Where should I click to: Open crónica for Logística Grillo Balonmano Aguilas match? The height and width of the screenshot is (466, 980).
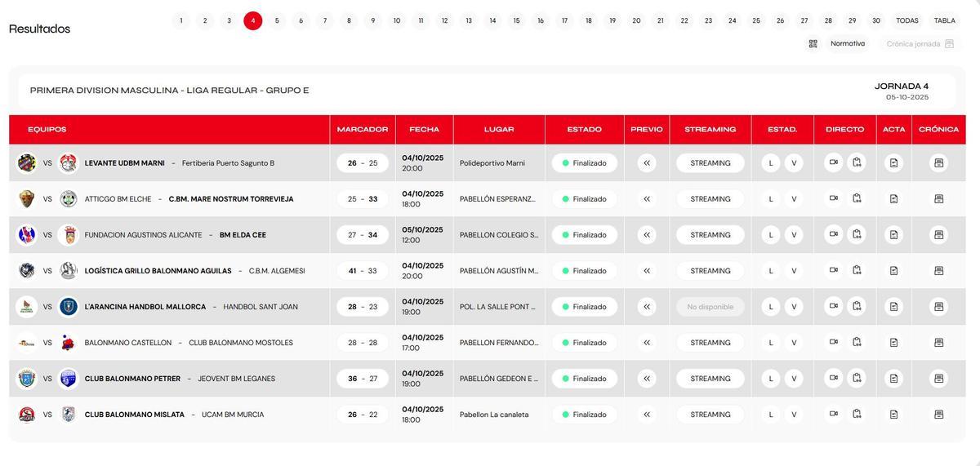tap(938, 271)
